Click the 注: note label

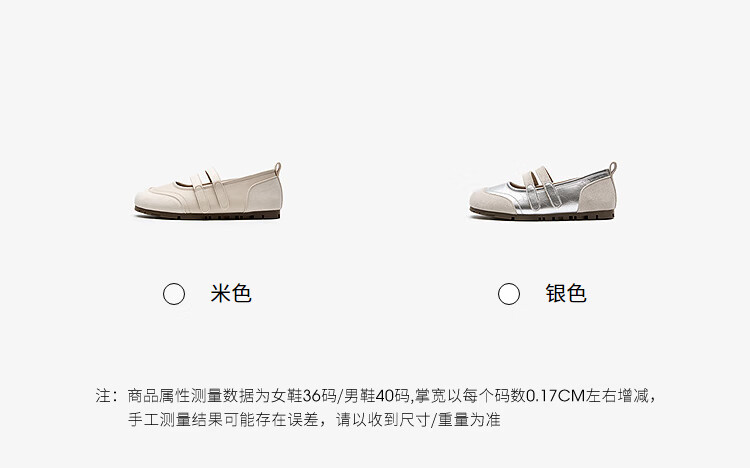tap(106, 396)
